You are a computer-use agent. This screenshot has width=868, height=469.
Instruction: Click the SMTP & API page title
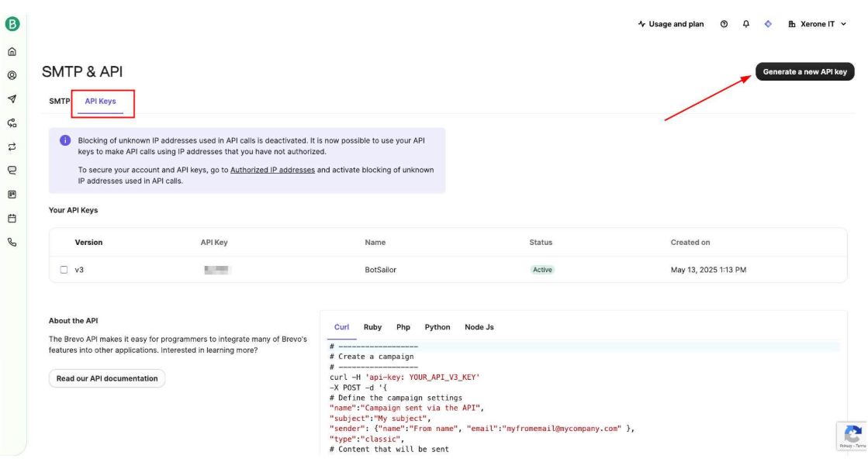[x=82, y=71]
